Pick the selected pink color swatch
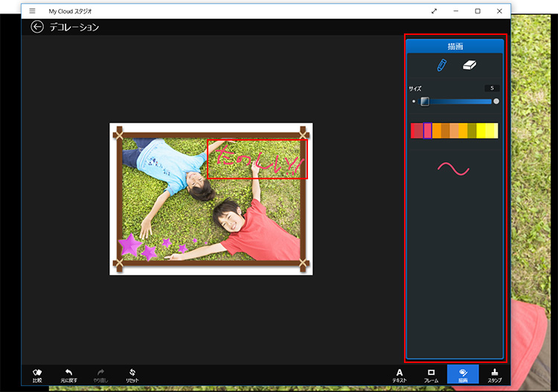558x392 pixels. coord(428,131)
